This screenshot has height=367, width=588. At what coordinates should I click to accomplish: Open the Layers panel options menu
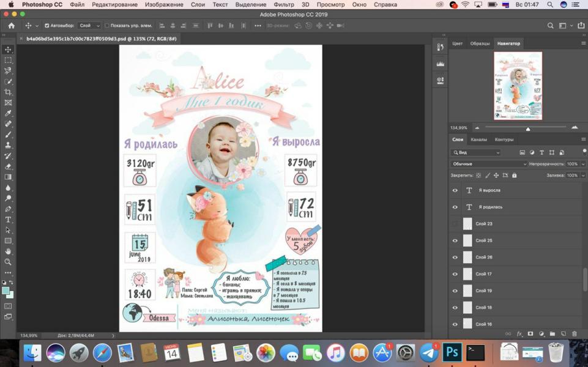pos(583,139)
